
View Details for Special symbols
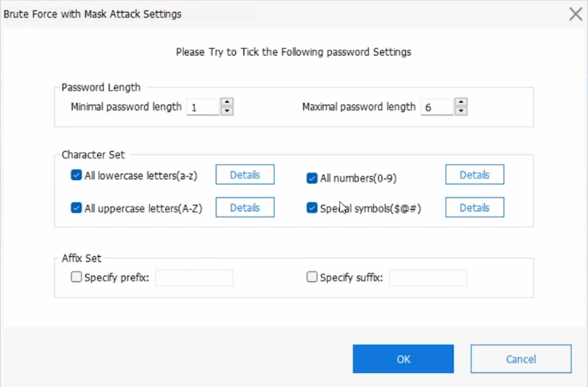475,208
